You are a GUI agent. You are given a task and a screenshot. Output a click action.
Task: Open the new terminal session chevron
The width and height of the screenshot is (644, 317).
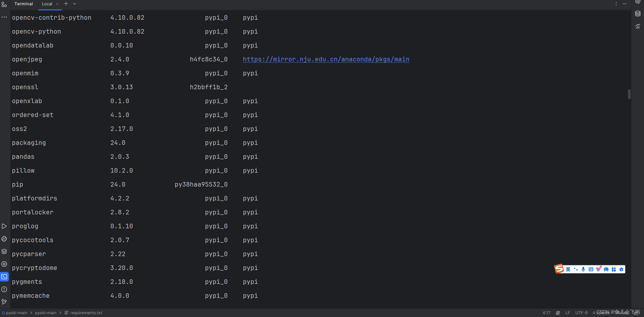(x=74, y=4)
